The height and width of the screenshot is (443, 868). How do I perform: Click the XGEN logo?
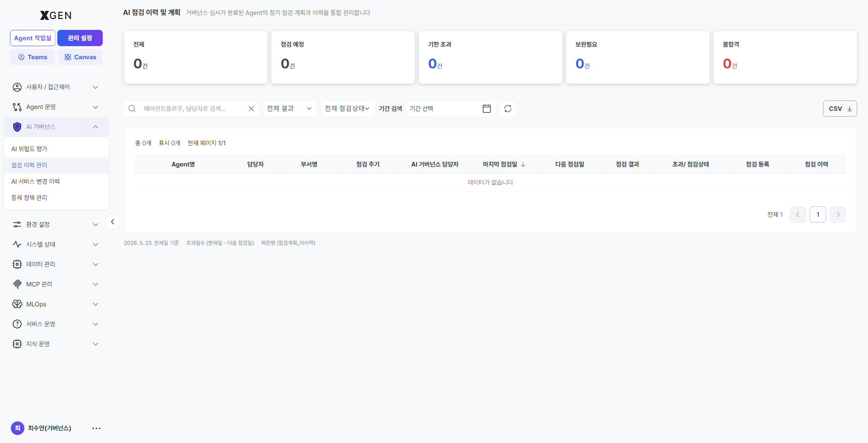point(56,15)
